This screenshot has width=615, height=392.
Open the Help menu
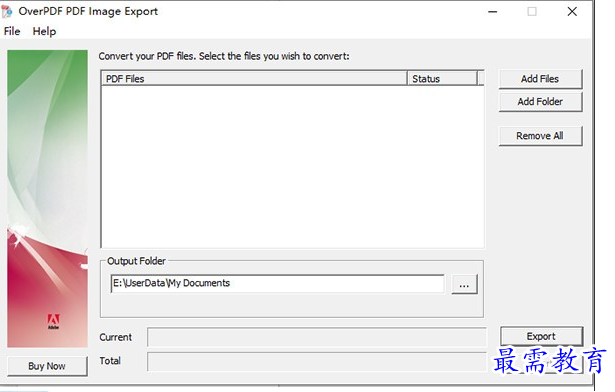point(44,31)
